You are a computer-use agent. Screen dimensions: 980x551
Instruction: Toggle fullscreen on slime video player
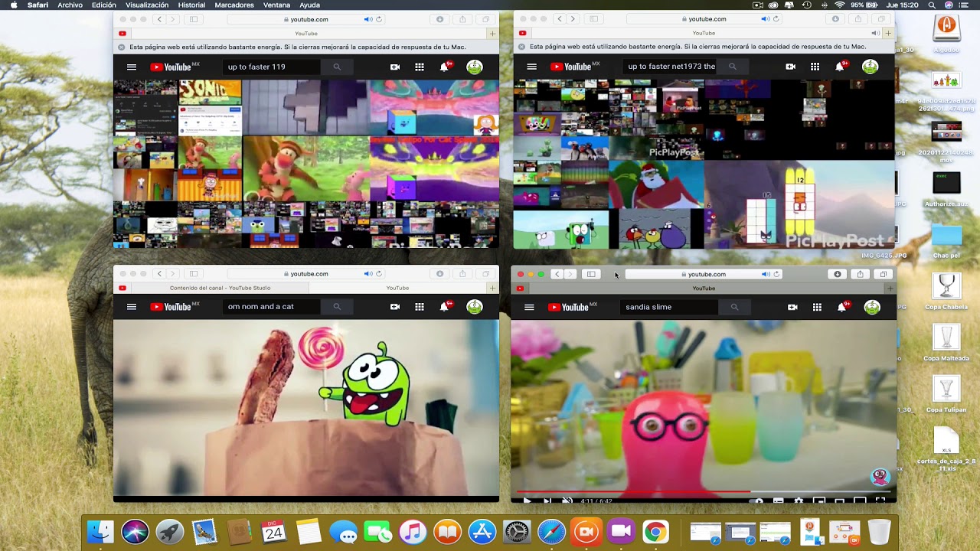coord(880,500)
